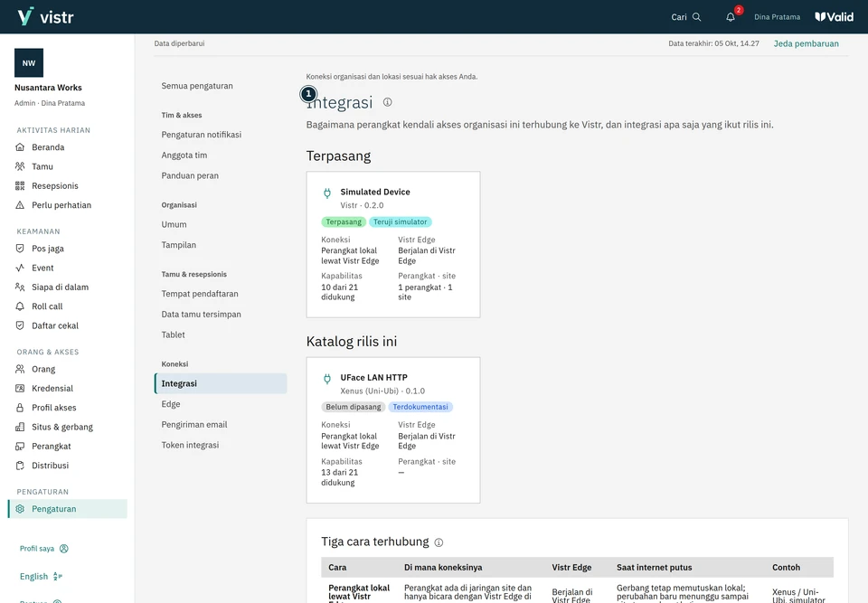Click the Distribusi clipboard icon
This screenshot has width=868, height=603.
20,466
